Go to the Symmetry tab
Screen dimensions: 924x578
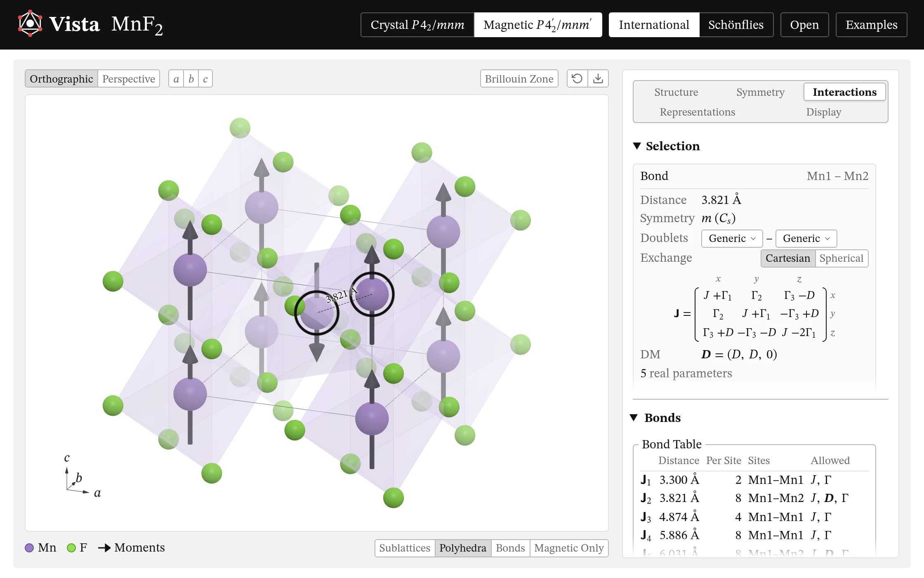(760, 92)
